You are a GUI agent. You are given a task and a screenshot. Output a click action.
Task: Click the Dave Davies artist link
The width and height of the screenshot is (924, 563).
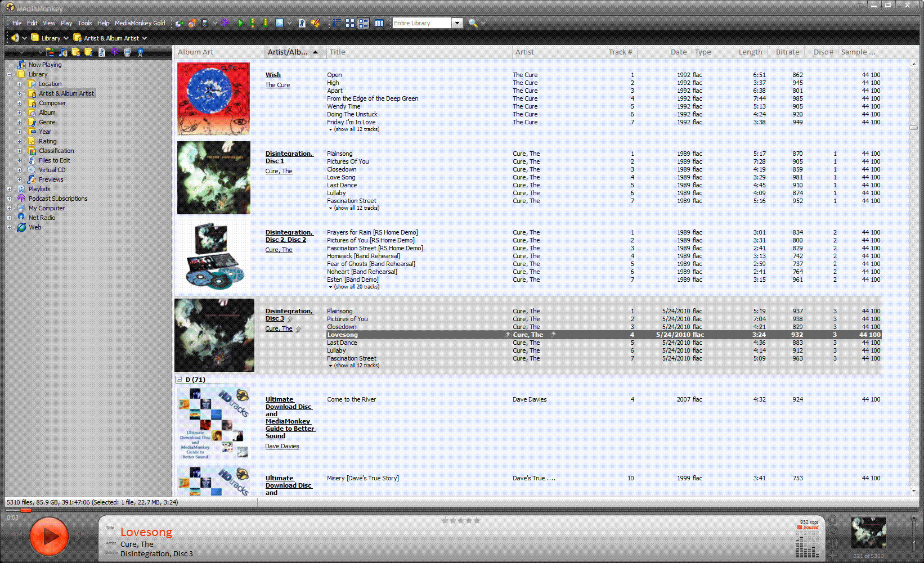(x=282, y=446)
